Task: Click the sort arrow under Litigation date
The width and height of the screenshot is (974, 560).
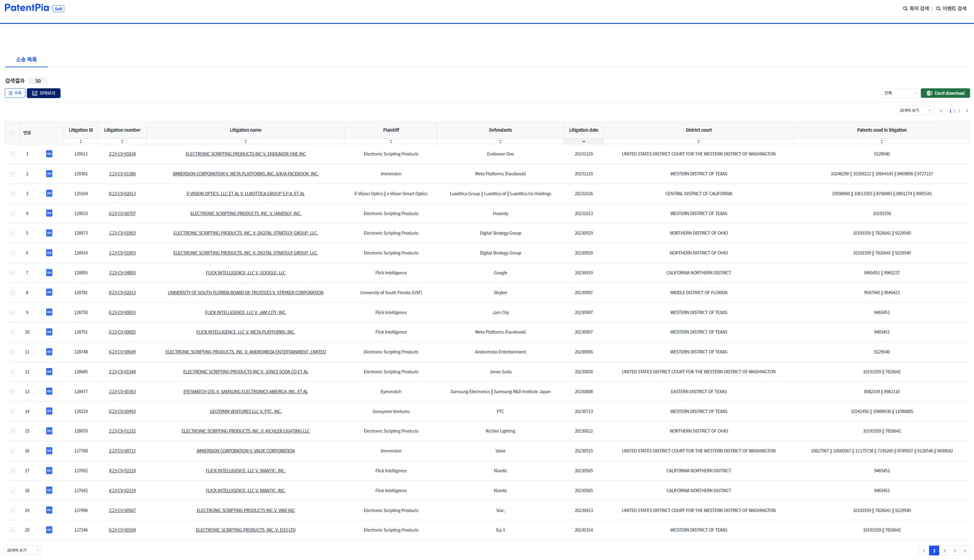Action: (x=584, y=141)
